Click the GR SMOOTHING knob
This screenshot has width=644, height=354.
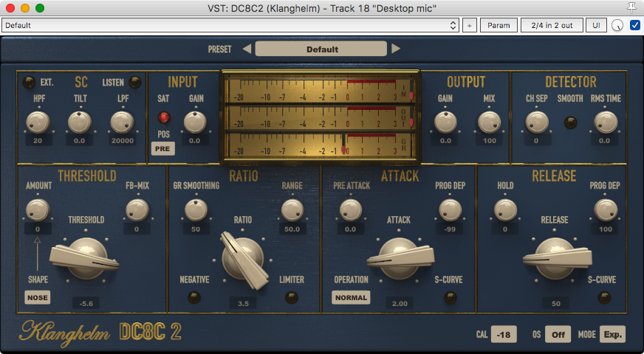[196, 210]
